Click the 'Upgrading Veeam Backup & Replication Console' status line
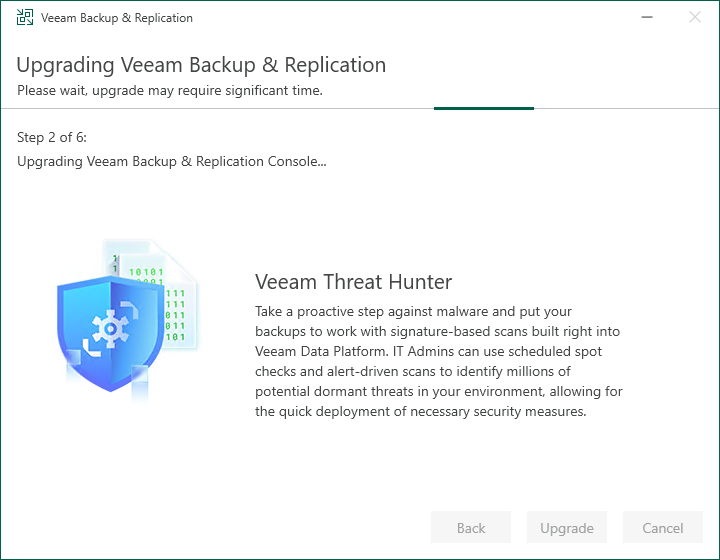 coord(172,162)
